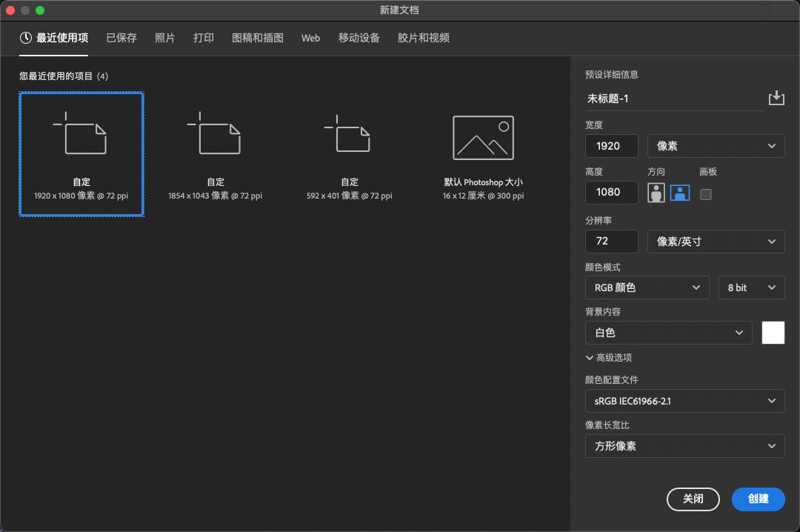Save the current preset using the download icon
Screen dimensions: 800x532
[x=777, y=97]
